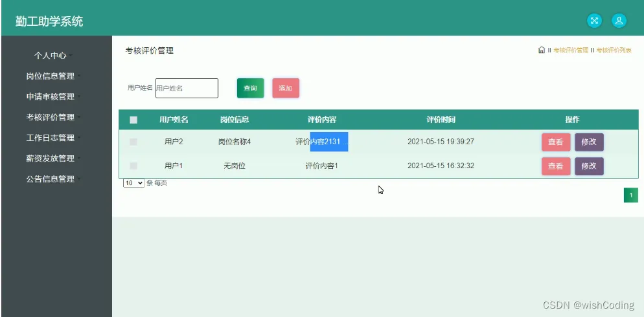
Task: Open 考核评价列表 breadcrumb link
Action: (614, 50)
